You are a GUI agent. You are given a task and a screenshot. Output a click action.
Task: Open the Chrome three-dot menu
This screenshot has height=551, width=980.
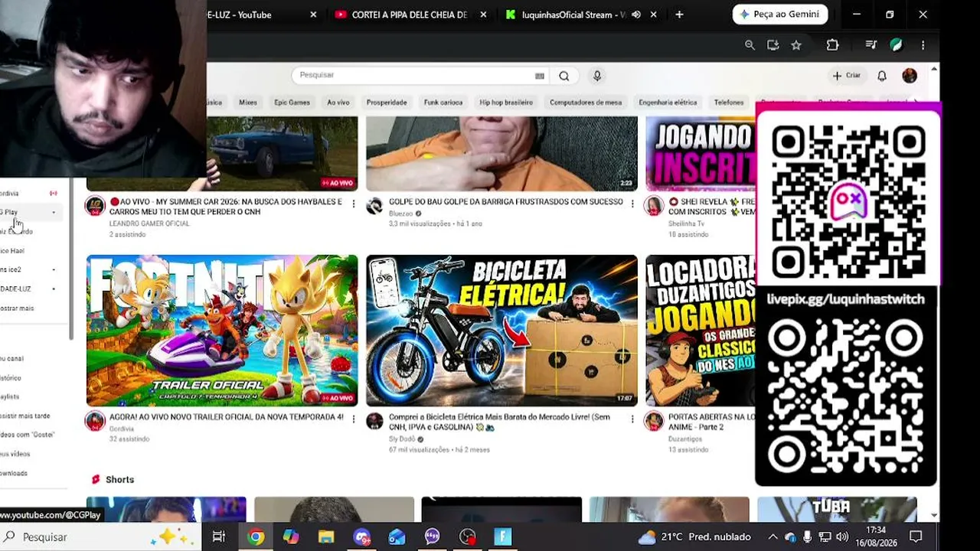coord(923,45)
